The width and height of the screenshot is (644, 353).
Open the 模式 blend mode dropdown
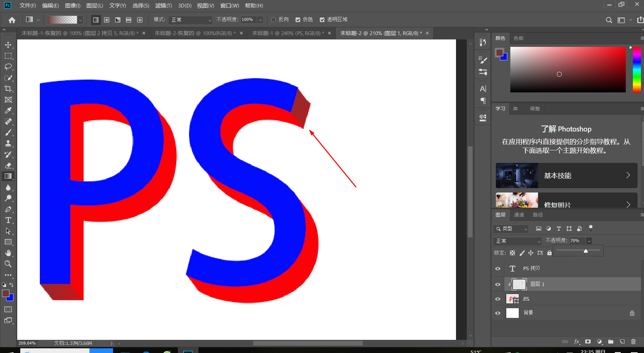[191, 20]
